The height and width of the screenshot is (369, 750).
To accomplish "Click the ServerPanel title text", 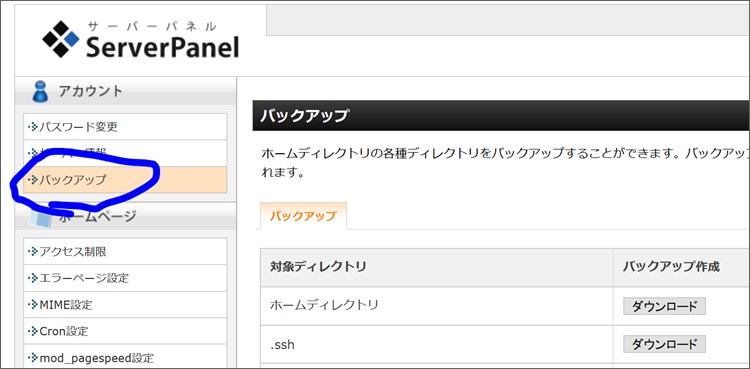I will [162, 47].
